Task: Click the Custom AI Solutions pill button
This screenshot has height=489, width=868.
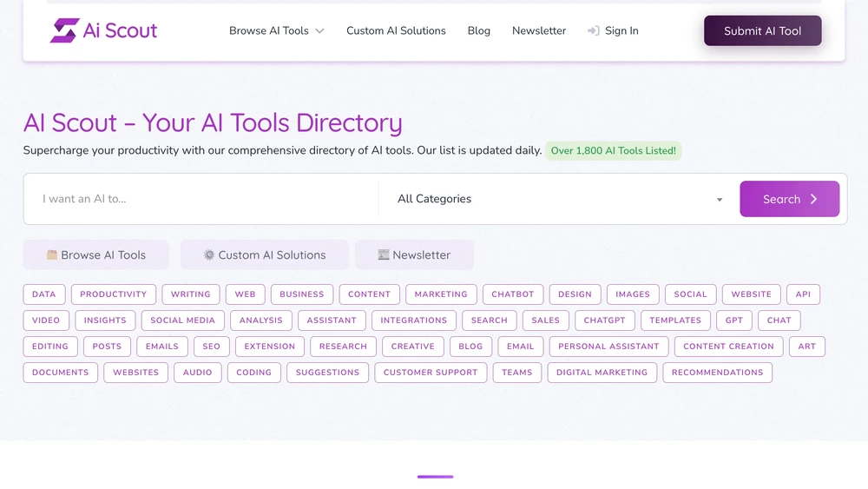Action: [x=265, y=254]
